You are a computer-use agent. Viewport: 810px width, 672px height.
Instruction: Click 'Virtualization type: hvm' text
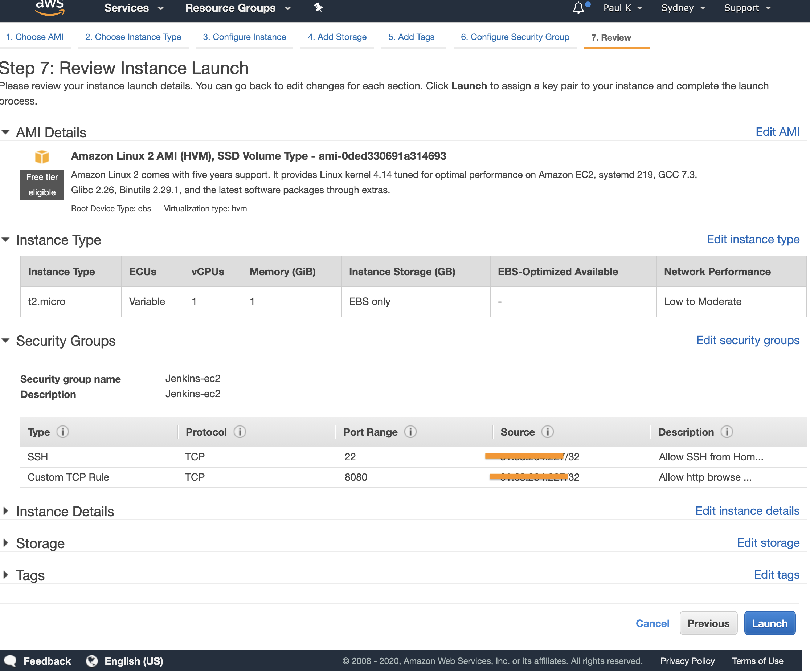pyautogui.click(x=206, y=209)
